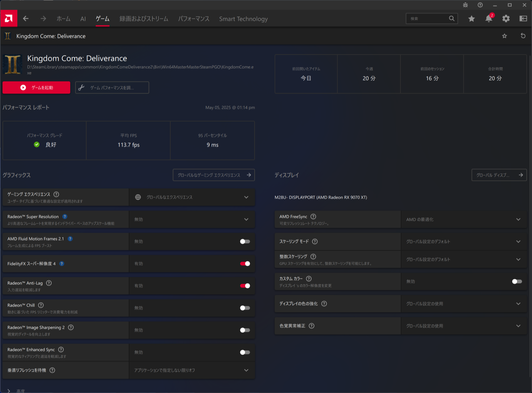532x393 pixels.
Task: Open グローバルなゲーミング エクスペリエンス link button
Action: coord(213,175)
